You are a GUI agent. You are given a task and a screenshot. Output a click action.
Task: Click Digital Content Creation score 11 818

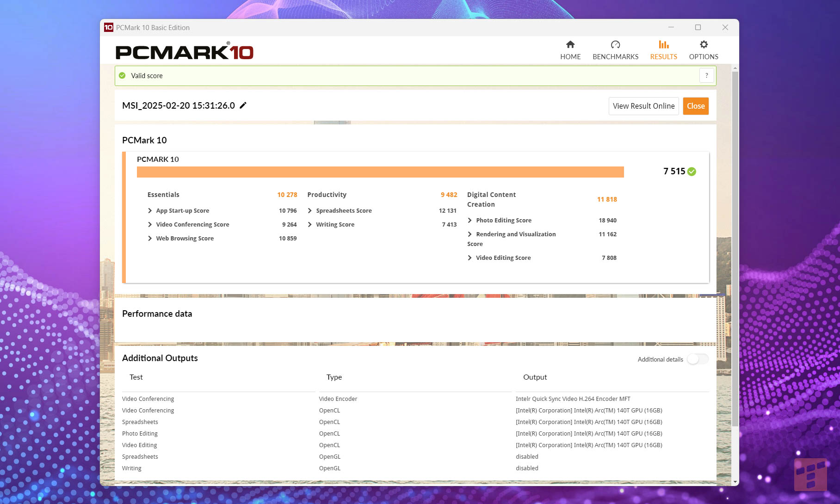(x=607, y=199)
